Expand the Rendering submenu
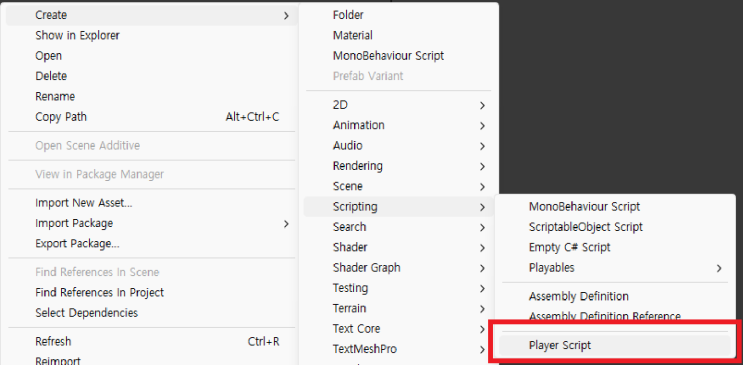 click(x=398, y=166)
